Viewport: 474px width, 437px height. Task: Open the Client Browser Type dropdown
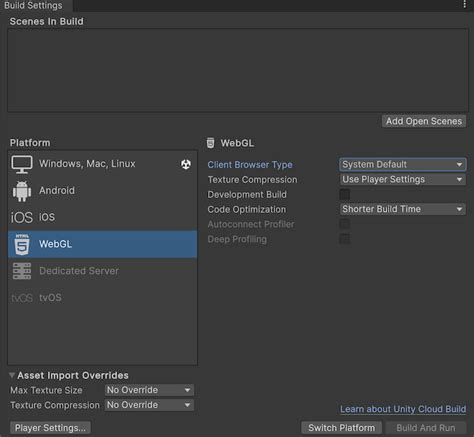(x=403, y=164)
